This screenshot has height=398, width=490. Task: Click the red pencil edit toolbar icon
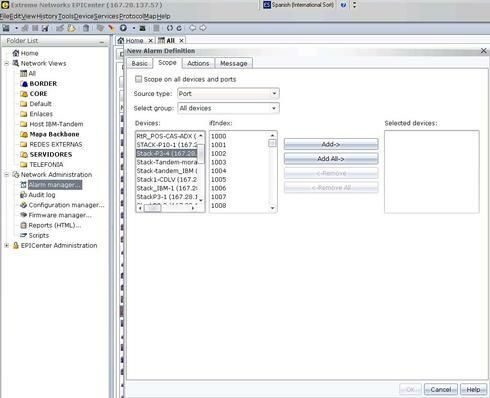pos(111,28)
